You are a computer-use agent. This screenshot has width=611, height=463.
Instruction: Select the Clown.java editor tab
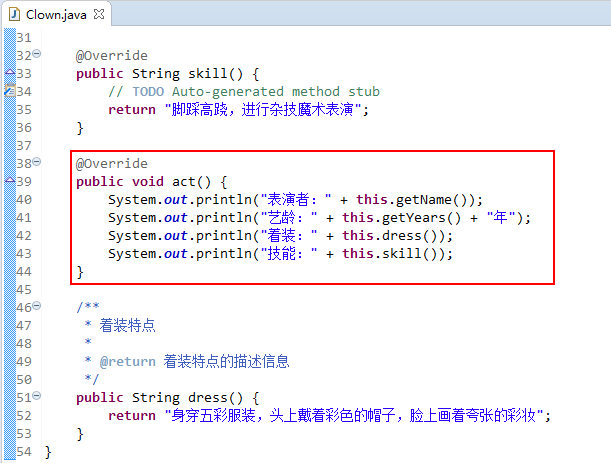[57, 14]
